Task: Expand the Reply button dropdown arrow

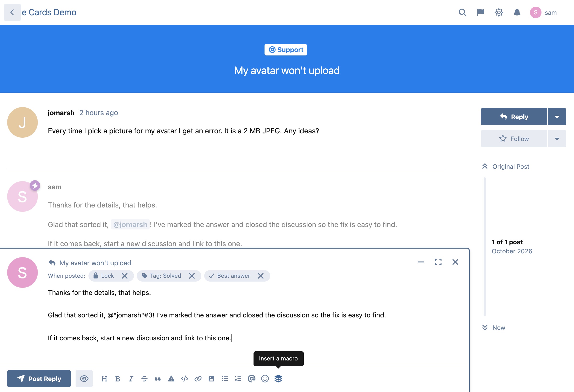Action: pos(557,117)
